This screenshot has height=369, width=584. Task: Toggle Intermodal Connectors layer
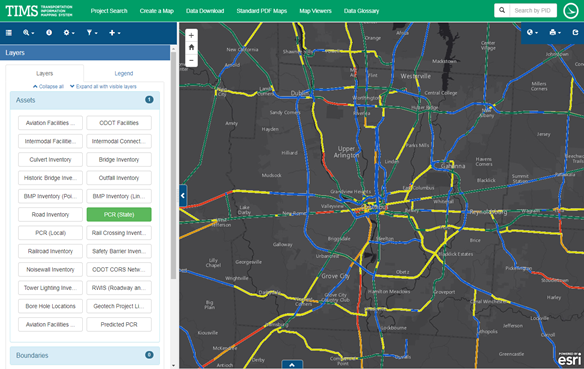[119, 141]
